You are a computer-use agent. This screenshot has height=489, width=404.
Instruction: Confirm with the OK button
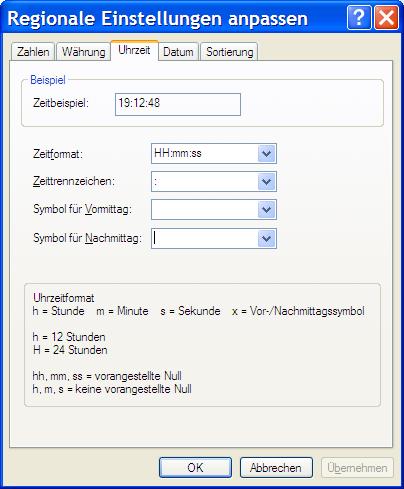click(x=195, y=468)
